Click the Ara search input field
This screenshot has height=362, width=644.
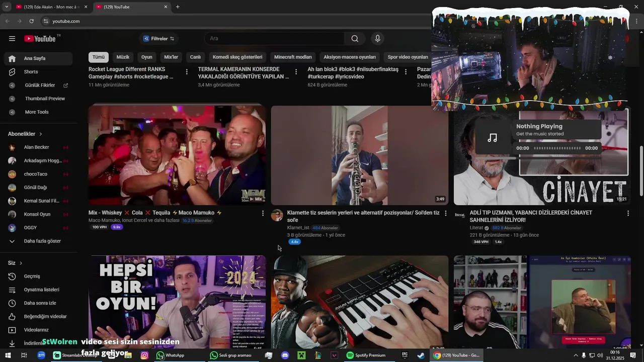tap(274, 39)
